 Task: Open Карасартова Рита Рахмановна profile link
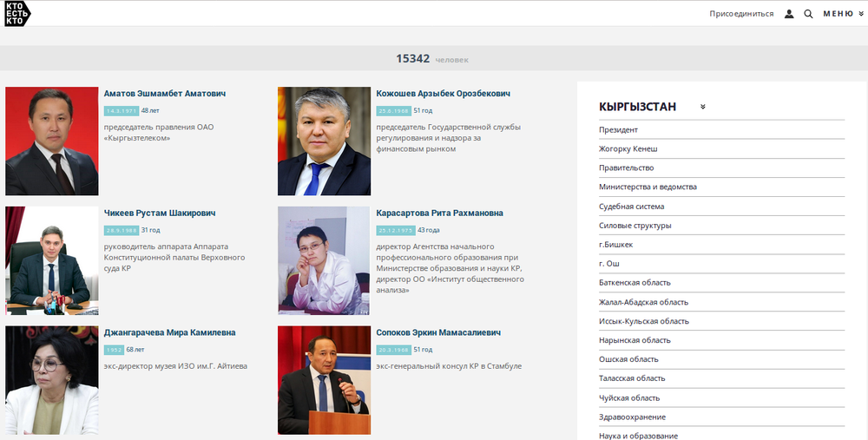[439, 213]
